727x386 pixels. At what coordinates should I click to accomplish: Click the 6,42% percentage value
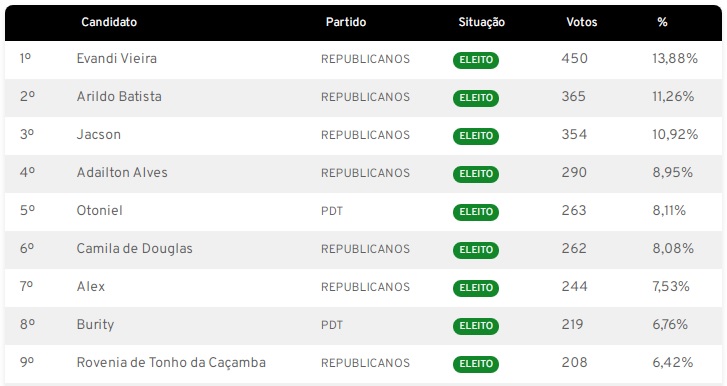pos(673,362)
